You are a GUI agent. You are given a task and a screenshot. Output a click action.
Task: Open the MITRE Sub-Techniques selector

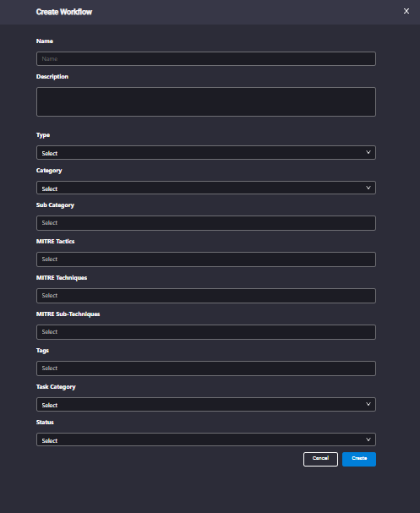[206, 332]
